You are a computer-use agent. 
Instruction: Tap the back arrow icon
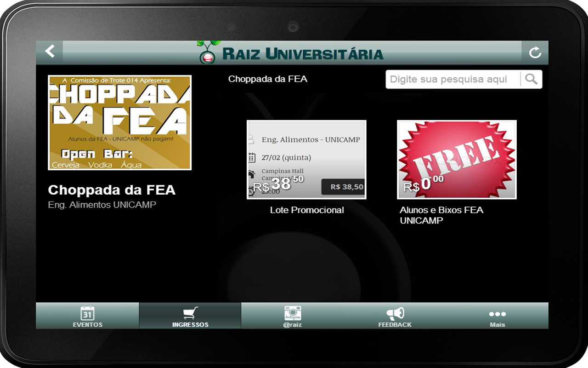pos(50,52)
